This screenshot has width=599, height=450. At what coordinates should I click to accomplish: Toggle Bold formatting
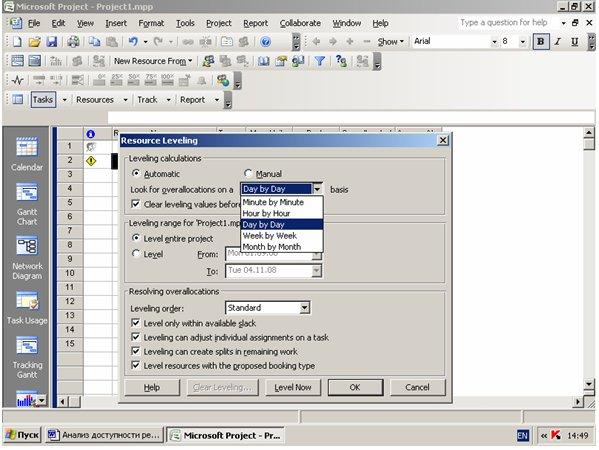(x=541, y=42)
